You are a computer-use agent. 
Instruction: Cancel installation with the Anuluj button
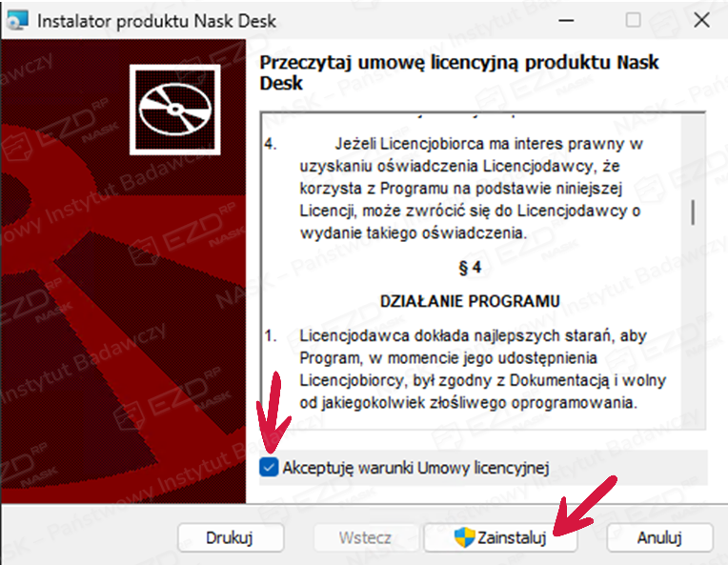[x=659, y=537]
